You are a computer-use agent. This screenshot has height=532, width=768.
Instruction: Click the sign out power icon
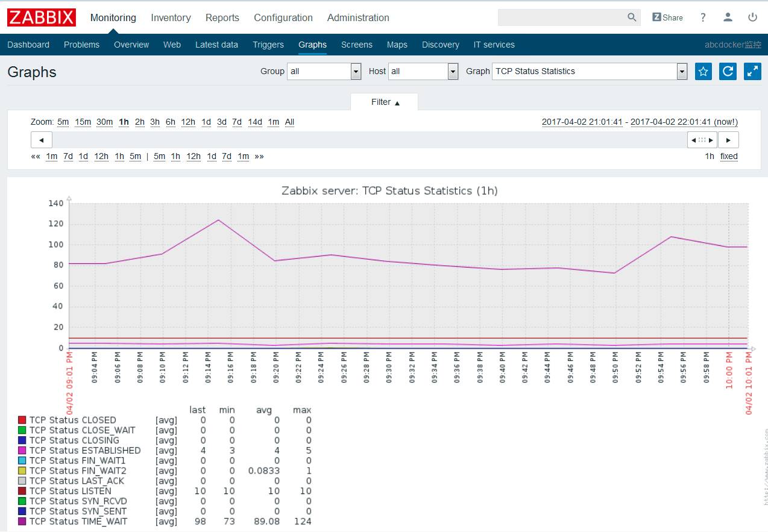tap(752, 17)
